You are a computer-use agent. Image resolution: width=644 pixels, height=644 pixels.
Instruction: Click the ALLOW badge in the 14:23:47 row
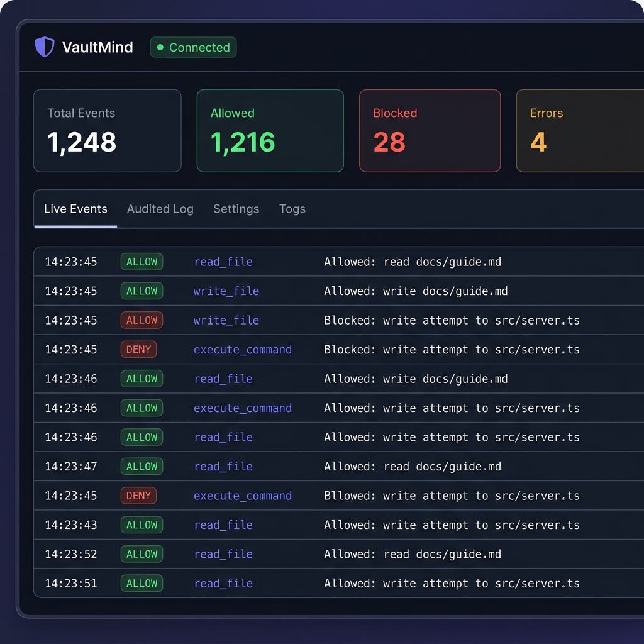(x=142, y=467)
